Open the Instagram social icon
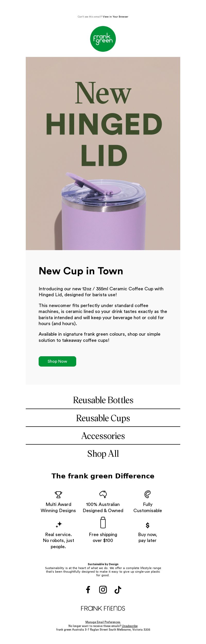Viewport: 206px width, 644px height. [103, 590]
